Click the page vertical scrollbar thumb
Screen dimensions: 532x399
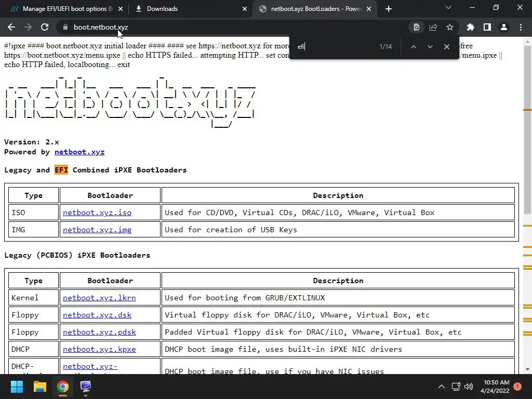tap(527, 129)
